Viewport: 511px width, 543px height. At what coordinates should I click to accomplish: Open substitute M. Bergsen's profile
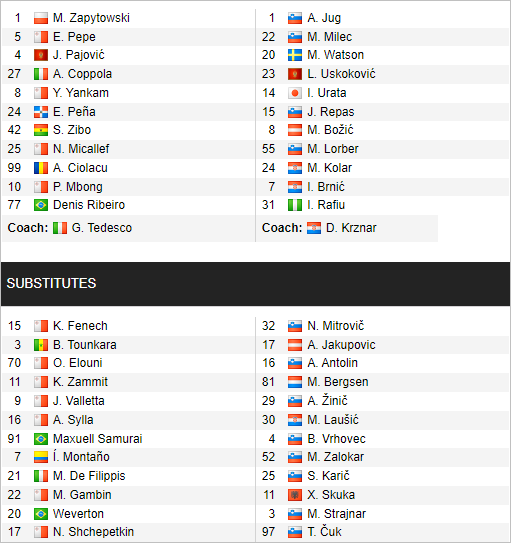[338, 382]
